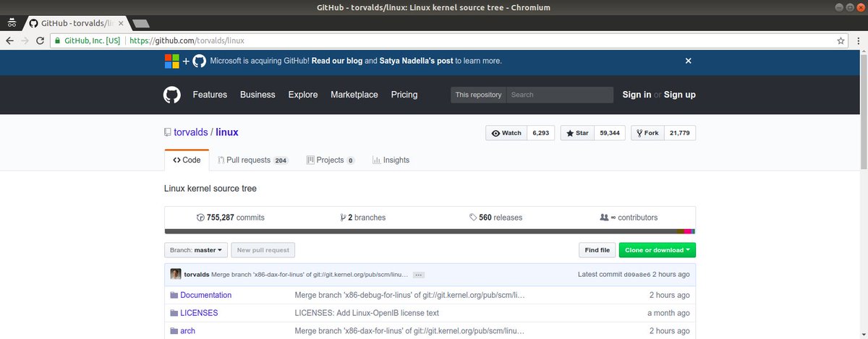The width and height of the screenshot is (868, 339).
Task: Click the Microsoft logo in the banner
Action: (171, 61)
